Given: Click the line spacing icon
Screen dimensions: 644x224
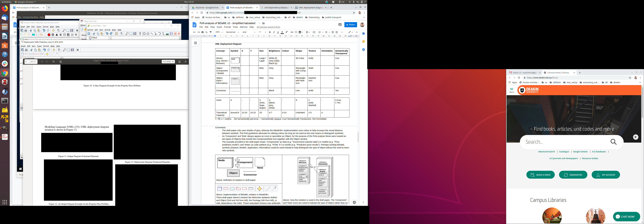Looking at the screenshot, I should tap(314, 32).
